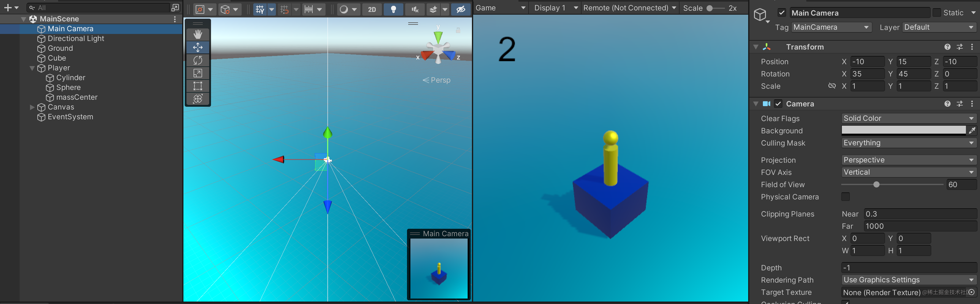Enable the Static checkbox

click(x=937, y=13)
